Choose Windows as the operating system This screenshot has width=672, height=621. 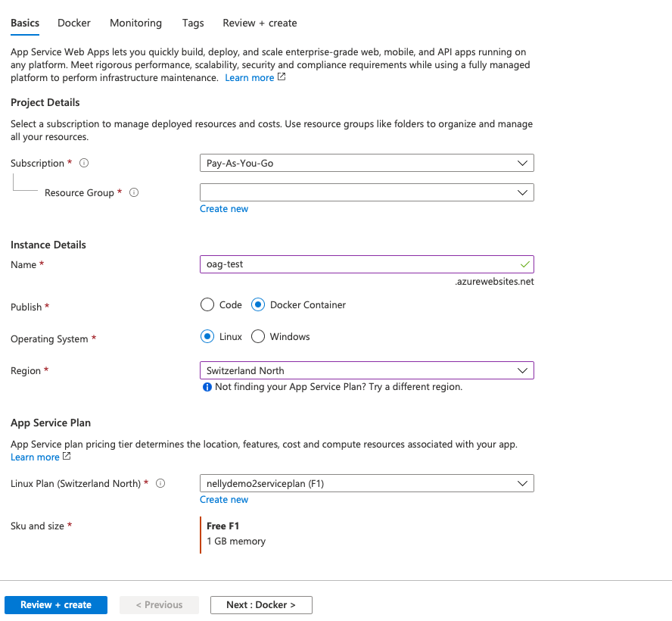tap(258, 336)
